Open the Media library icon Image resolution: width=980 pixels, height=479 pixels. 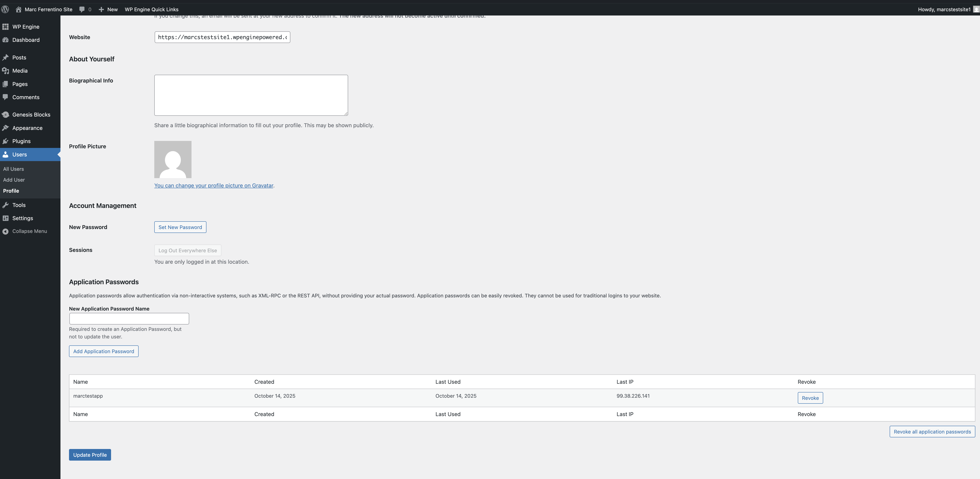(x=6, y=70)
